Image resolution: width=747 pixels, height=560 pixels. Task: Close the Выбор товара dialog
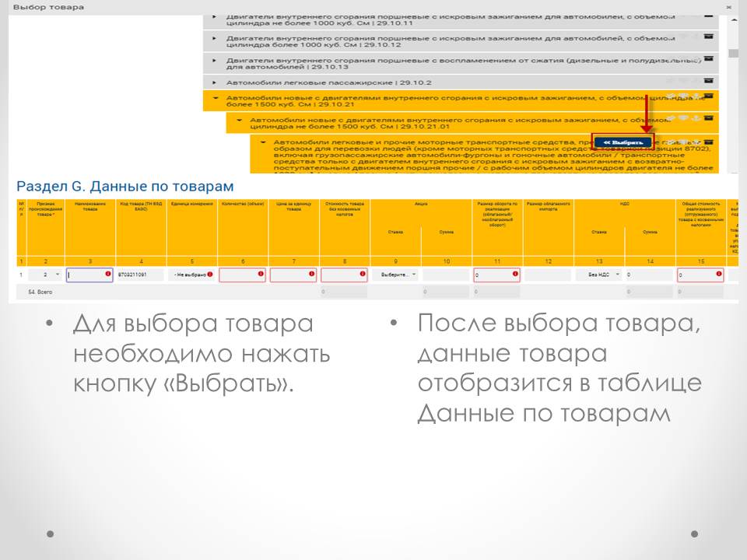pos(728,6)
